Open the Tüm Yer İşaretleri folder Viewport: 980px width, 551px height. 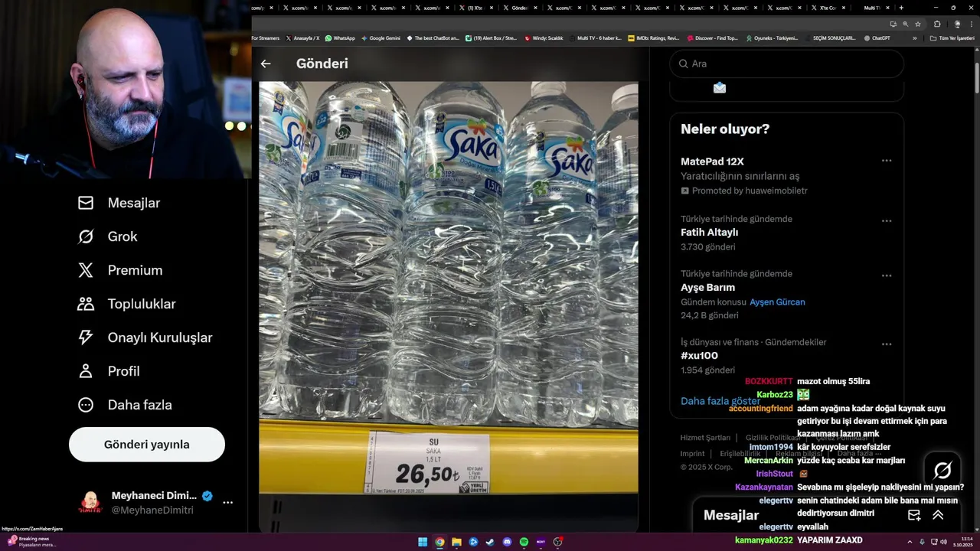[x=952, y=37]
